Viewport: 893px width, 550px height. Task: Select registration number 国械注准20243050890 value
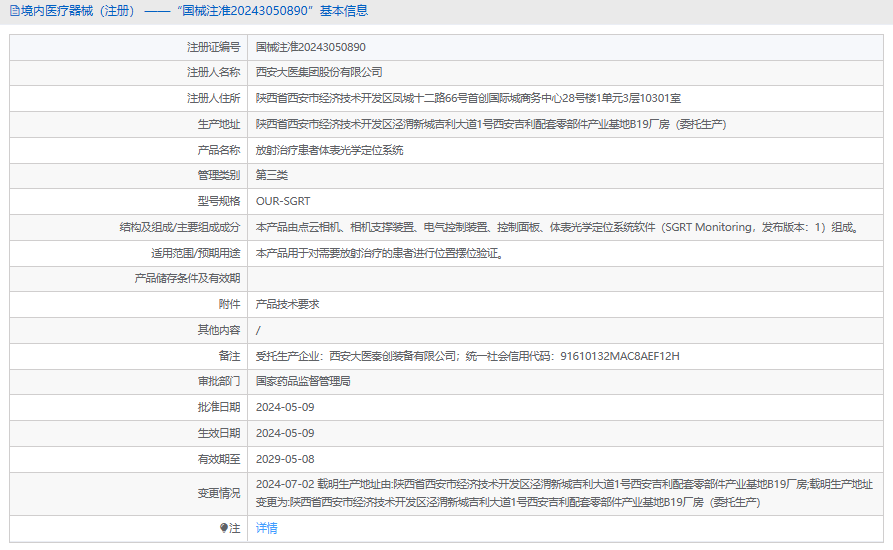(x=311, y=47)
